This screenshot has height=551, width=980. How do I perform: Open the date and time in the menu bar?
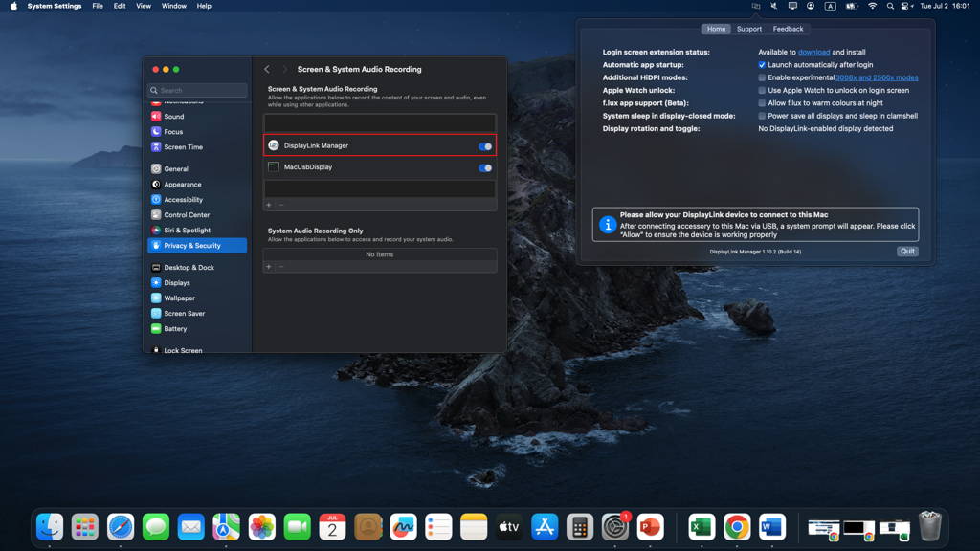[x=945, y=6]
